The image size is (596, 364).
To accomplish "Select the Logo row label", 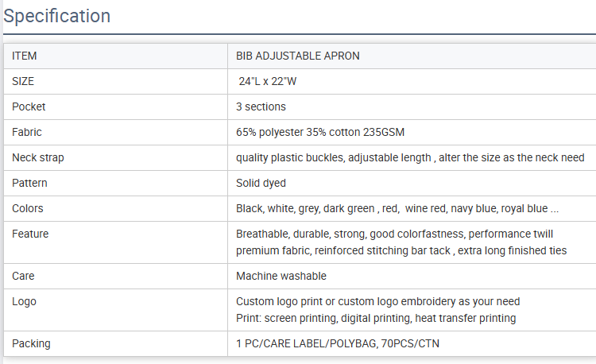I will (x=24, y=302).
